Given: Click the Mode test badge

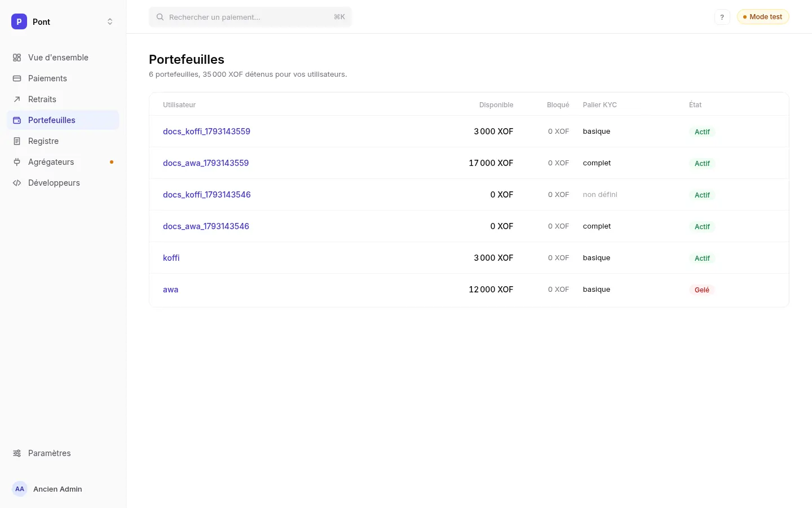Looking at the screenshot, I should [x=763, y=17].
